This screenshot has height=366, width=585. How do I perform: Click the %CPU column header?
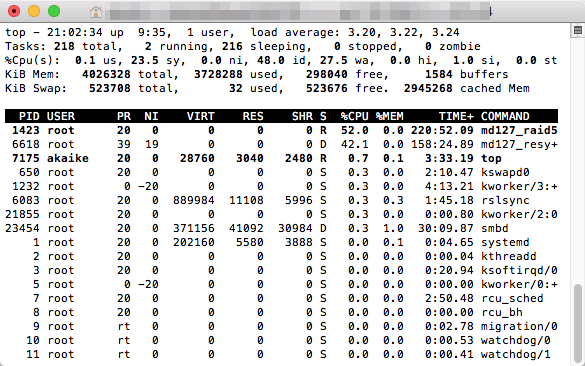(354, 116)
